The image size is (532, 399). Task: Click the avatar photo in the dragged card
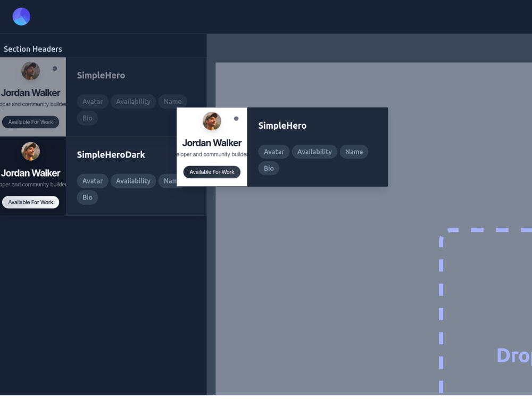click(212, 121)
